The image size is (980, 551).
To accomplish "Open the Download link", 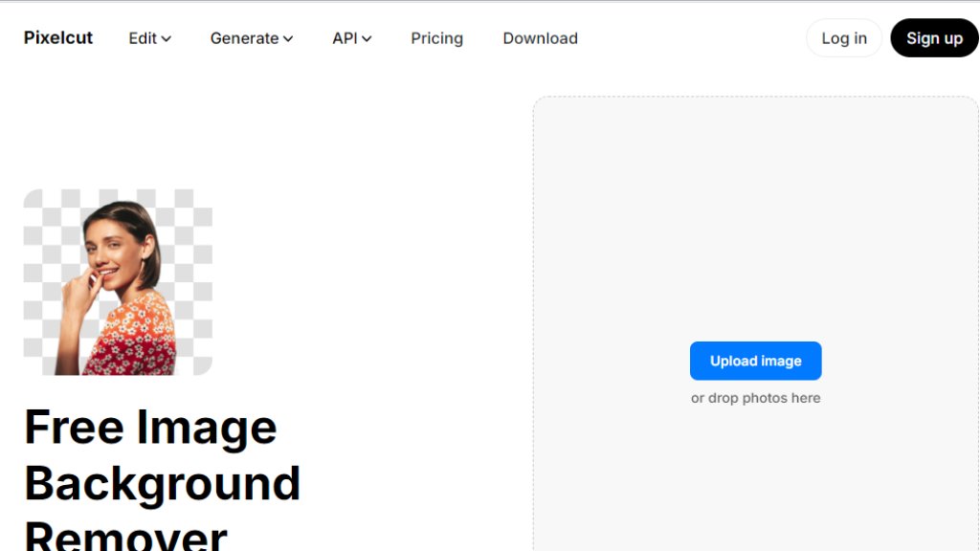I will tap(540, 38).
